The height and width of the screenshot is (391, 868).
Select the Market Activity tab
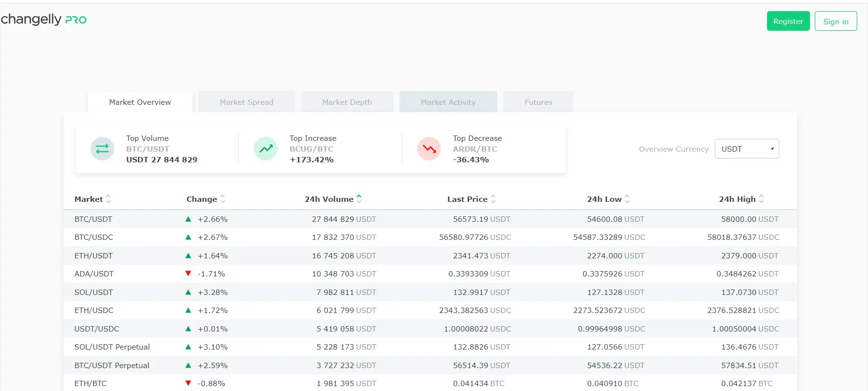[448, 102]
